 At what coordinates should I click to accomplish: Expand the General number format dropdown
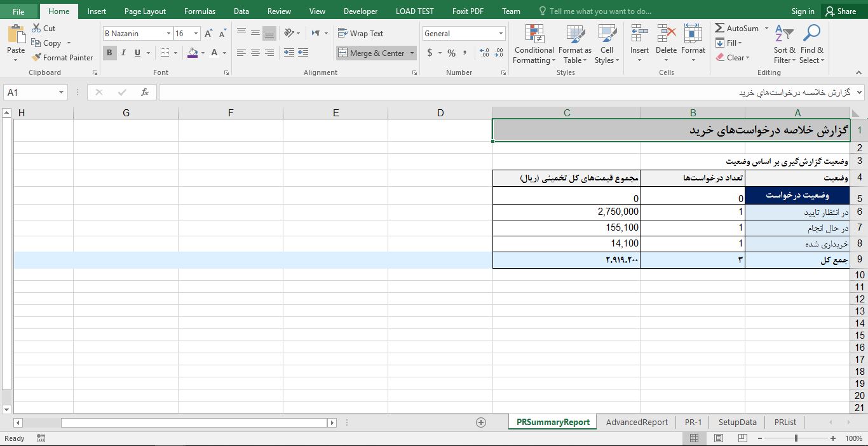click(501, 34)
